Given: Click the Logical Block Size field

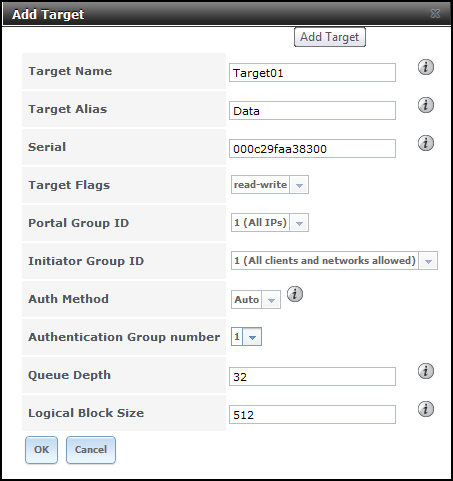Looking at the screenshot, I should point(312,415).
